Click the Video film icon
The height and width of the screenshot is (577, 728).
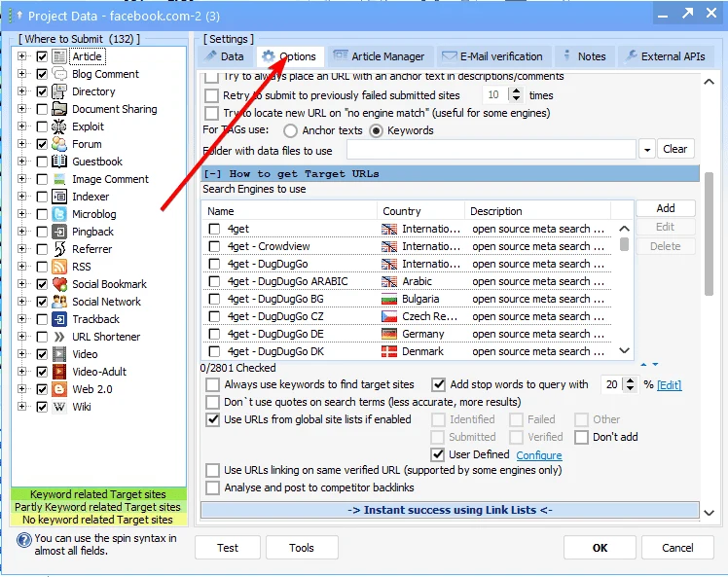tap(59, 354)
